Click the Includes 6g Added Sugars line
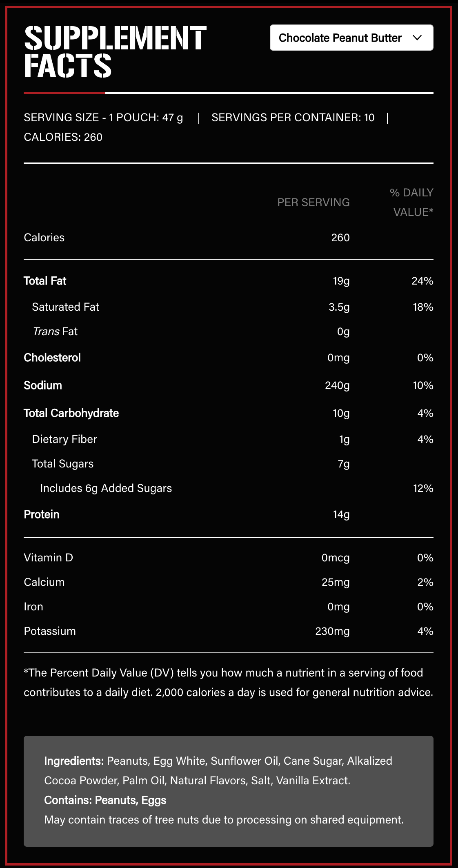 click(x=106, y=488)
